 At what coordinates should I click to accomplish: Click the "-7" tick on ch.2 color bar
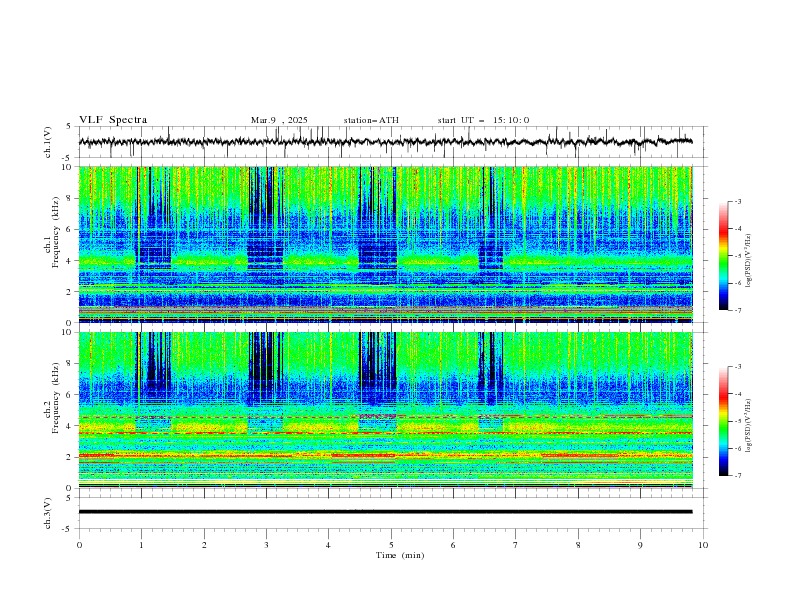click(737, 476)
